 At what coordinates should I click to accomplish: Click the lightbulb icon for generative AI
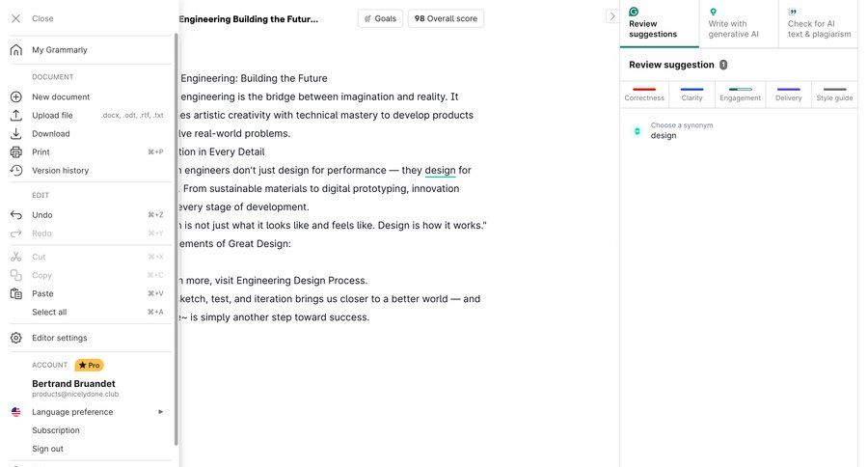(x=713, y=12)
